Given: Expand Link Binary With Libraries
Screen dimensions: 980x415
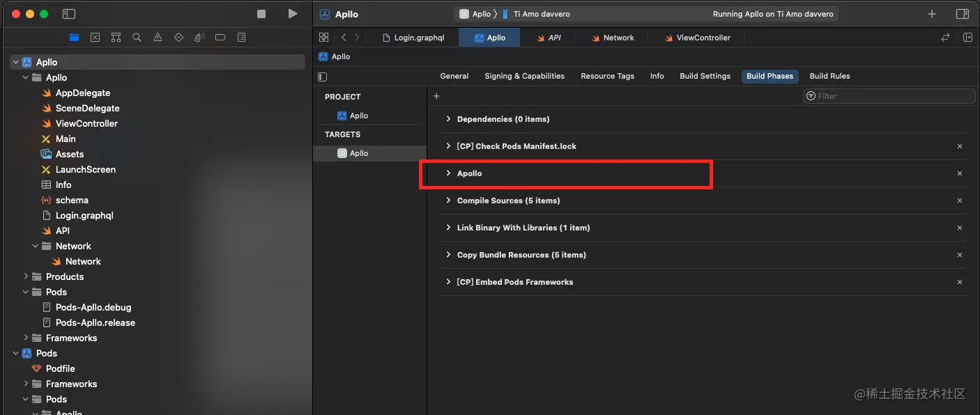Looking at the screenshot, I should (448, 228).
